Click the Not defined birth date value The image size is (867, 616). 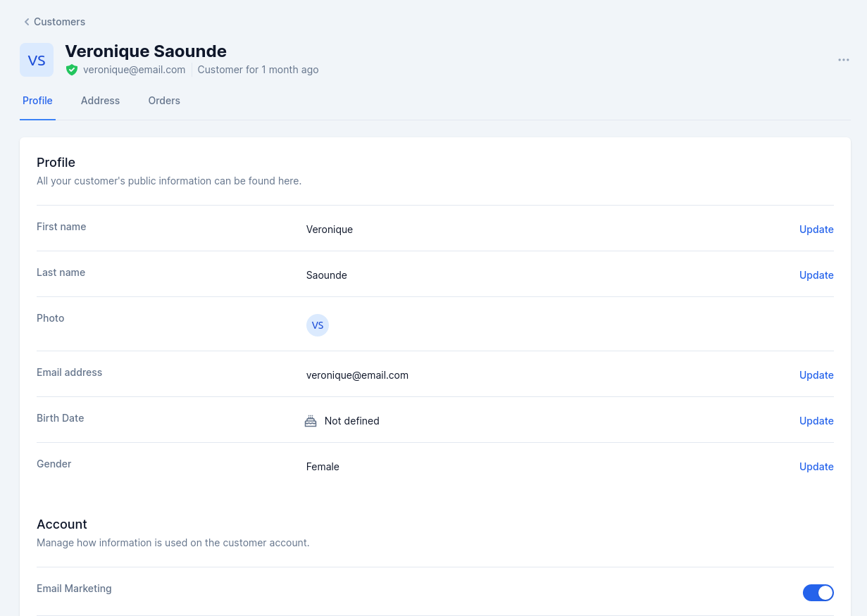coord(351,420)
